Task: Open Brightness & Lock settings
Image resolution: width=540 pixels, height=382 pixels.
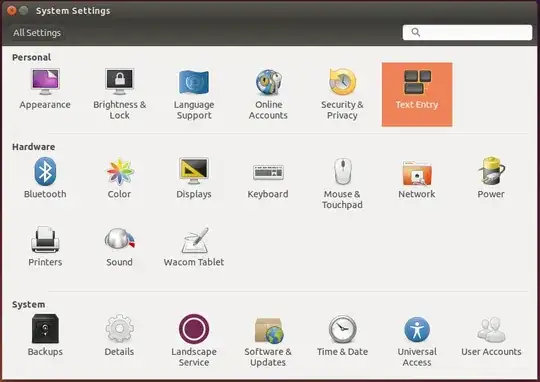Action: [120, 94]
